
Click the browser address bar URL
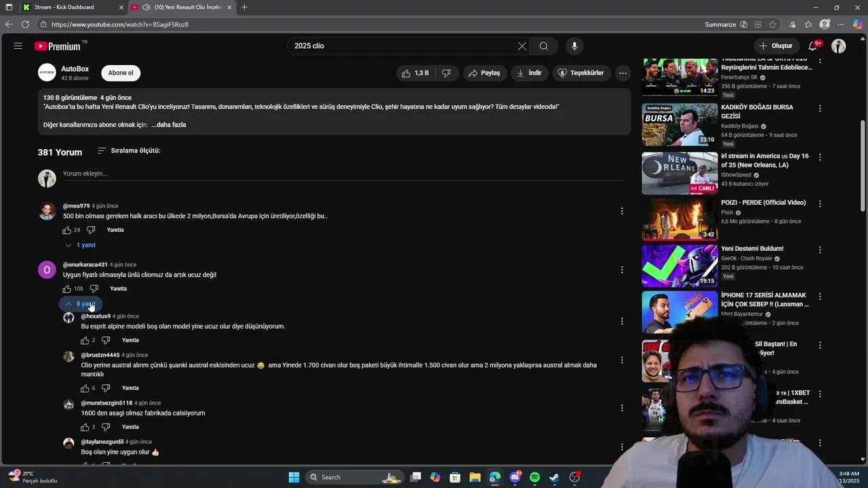pyautogui.click(x=120, y=24)
